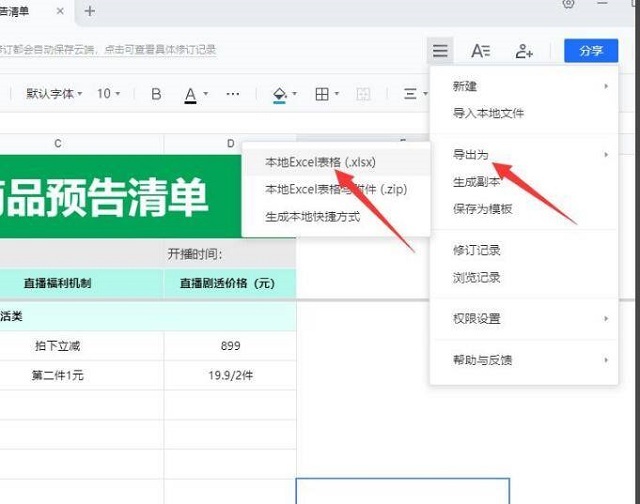Open 修订记录 from the menu

point(524,250)
